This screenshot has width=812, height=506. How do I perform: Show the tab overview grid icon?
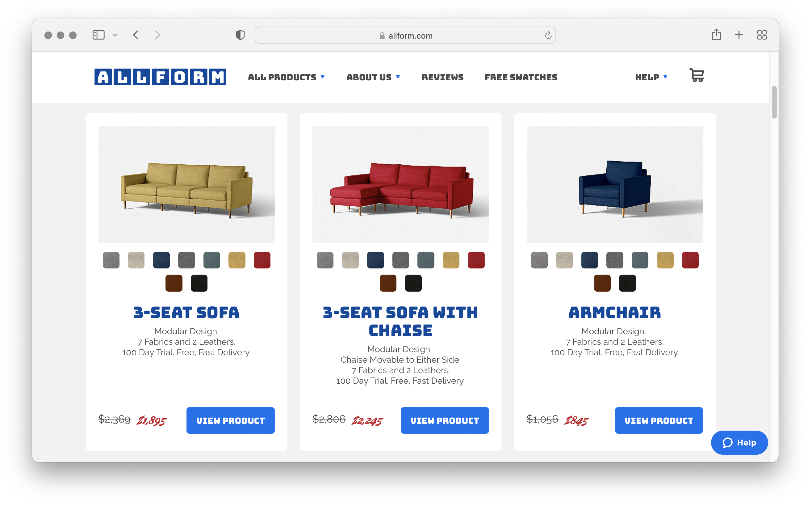click(762, 35)
